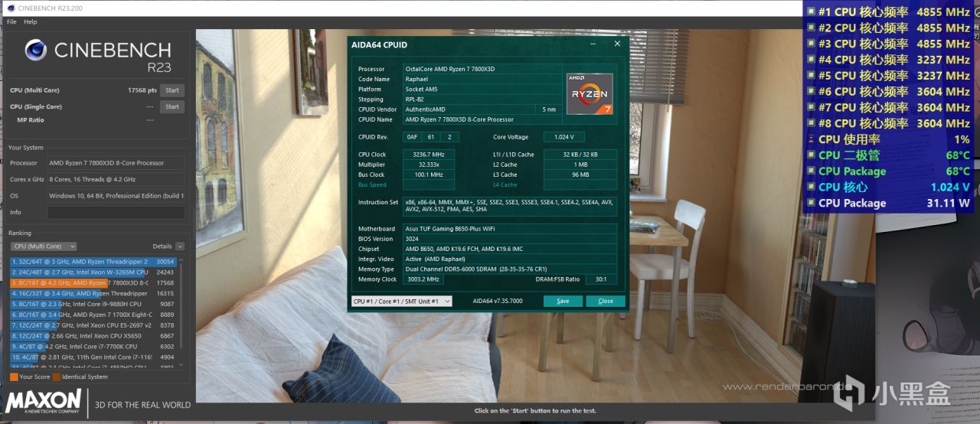Click the Info input field
The image size is (980, 424).
click(116, 212)
